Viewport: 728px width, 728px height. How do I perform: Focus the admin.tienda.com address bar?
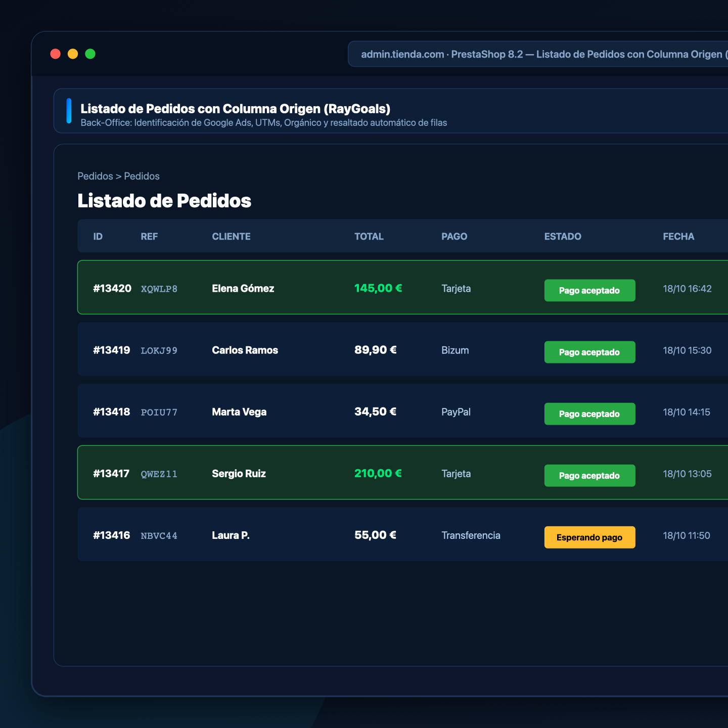(x=538, y=54)
